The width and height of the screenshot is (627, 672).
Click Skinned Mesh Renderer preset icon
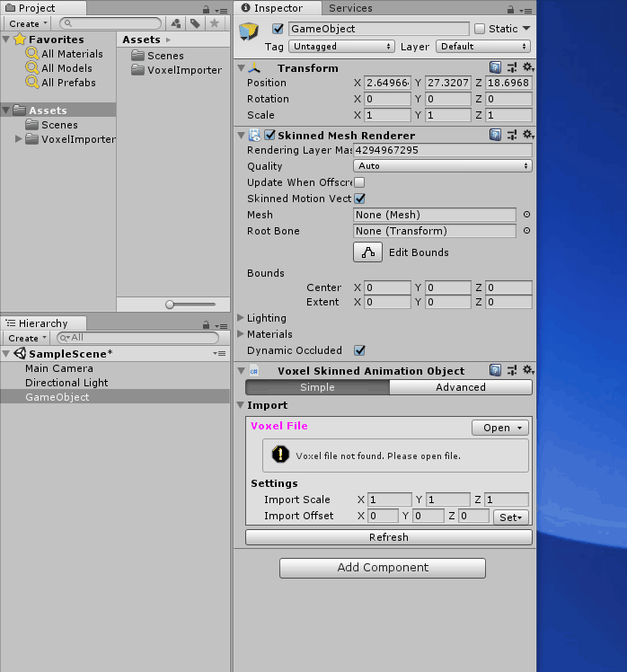pos(512,135)
